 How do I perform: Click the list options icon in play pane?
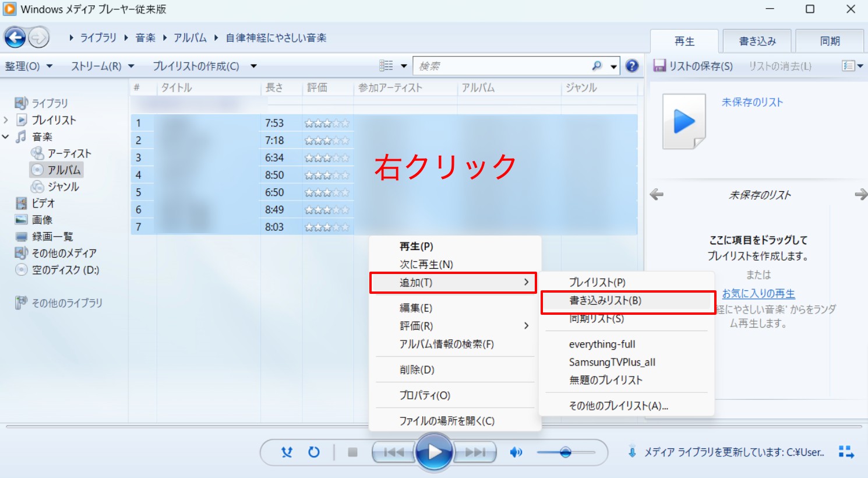click(x=849, y=66)
